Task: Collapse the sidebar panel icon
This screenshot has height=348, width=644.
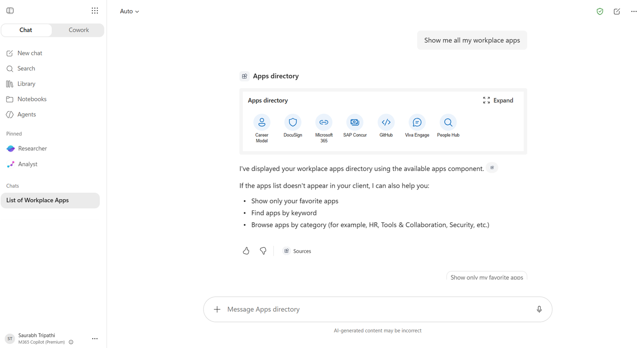Action: point(10,11)
